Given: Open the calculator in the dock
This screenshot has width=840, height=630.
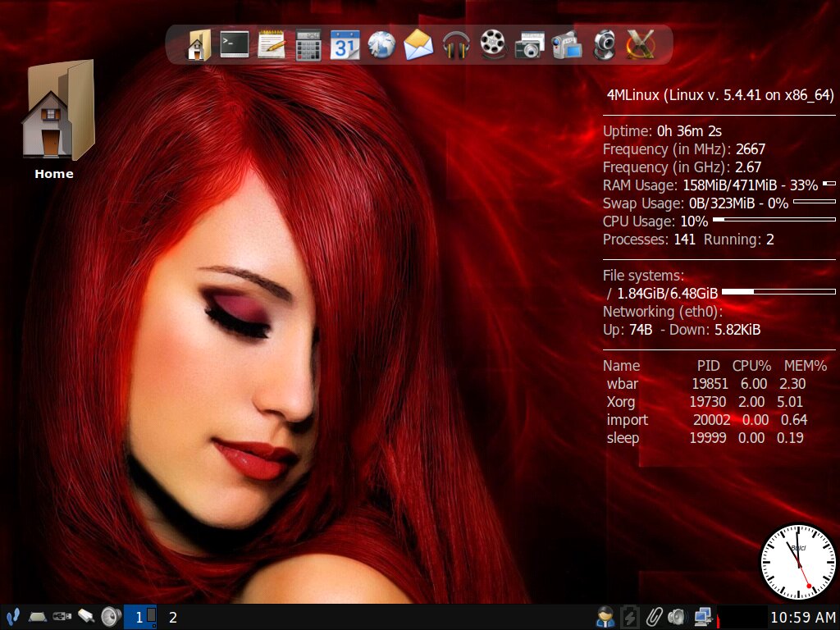Looking at the screenshot, I should pos(308,45).
